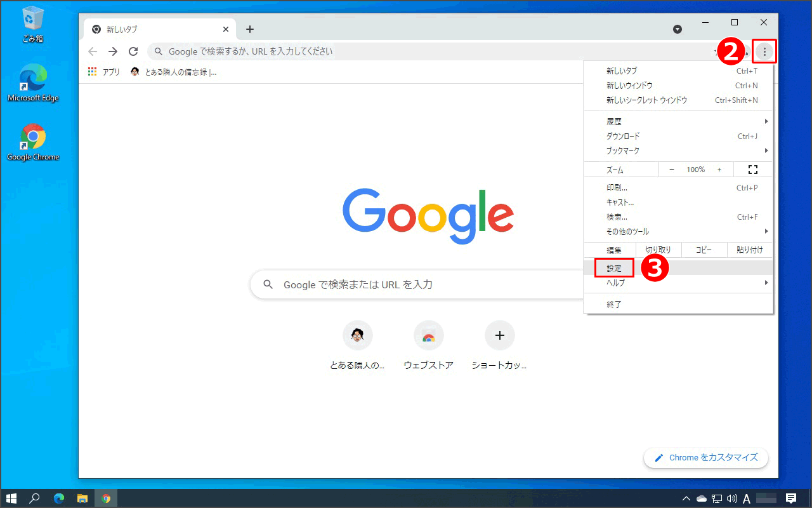Click the OneDrive cloud tray icon
Viewport: 812px width, 508px height.
(702, 498)
